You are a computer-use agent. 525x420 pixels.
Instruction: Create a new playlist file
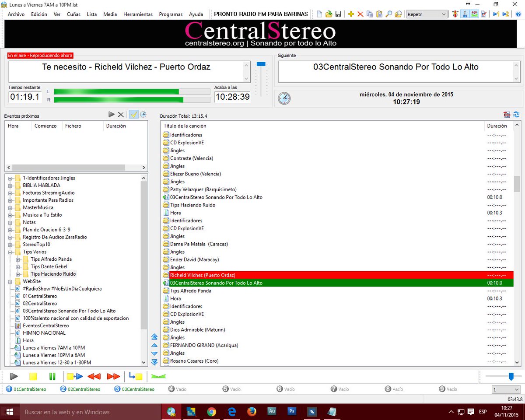pos(319,14)
